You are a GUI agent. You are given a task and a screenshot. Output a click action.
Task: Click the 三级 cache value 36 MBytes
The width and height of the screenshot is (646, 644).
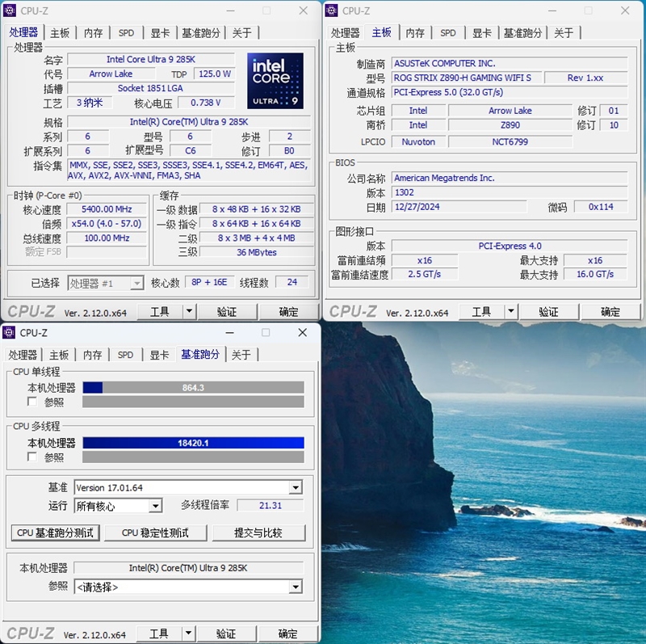[x=256, y=252]
